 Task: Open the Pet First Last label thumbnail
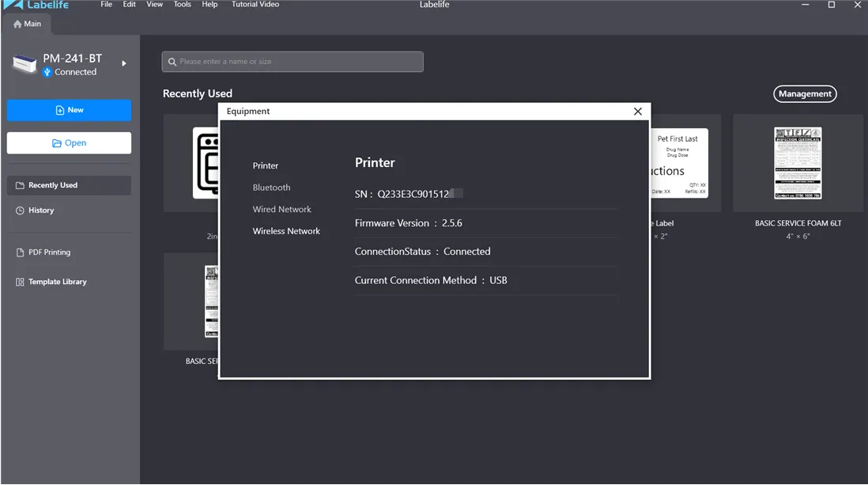(x=679, y=163)
